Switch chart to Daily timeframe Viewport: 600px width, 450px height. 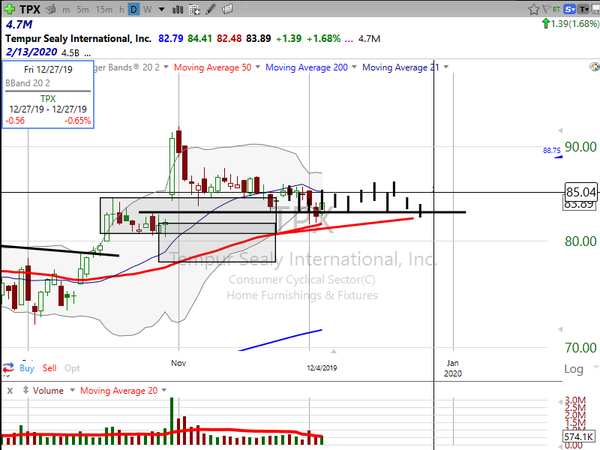[134, 10]
